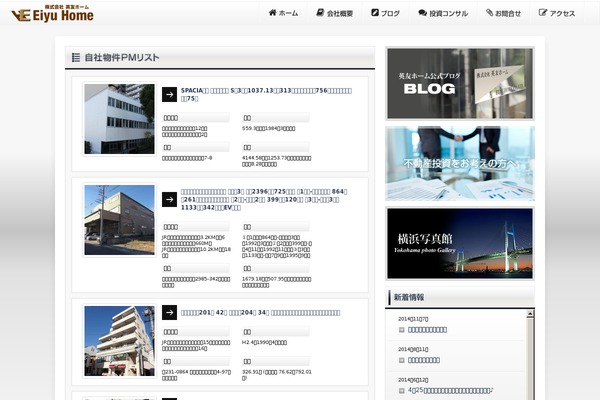Click the paperclip icon beside お問合せ

point(489,13)
